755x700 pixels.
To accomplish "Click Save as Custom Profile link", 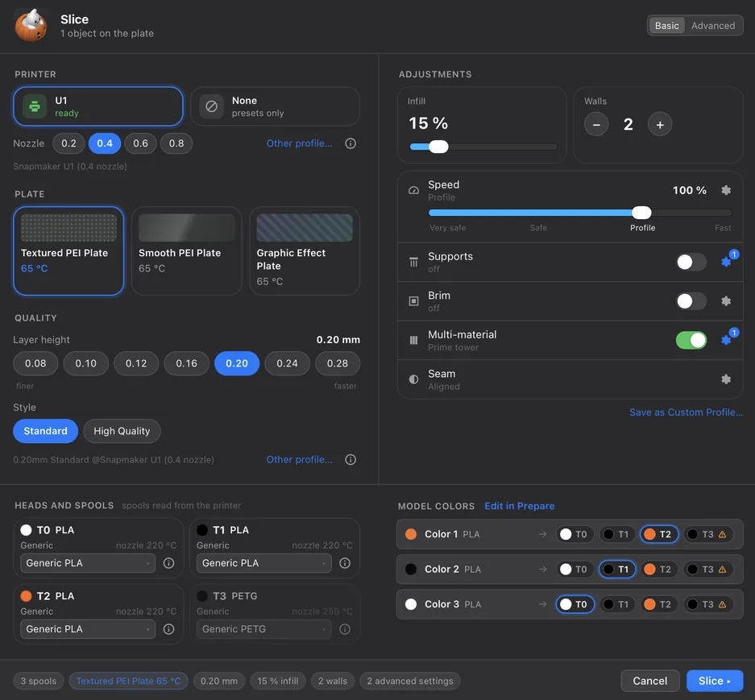I will [x=687, y=412].
